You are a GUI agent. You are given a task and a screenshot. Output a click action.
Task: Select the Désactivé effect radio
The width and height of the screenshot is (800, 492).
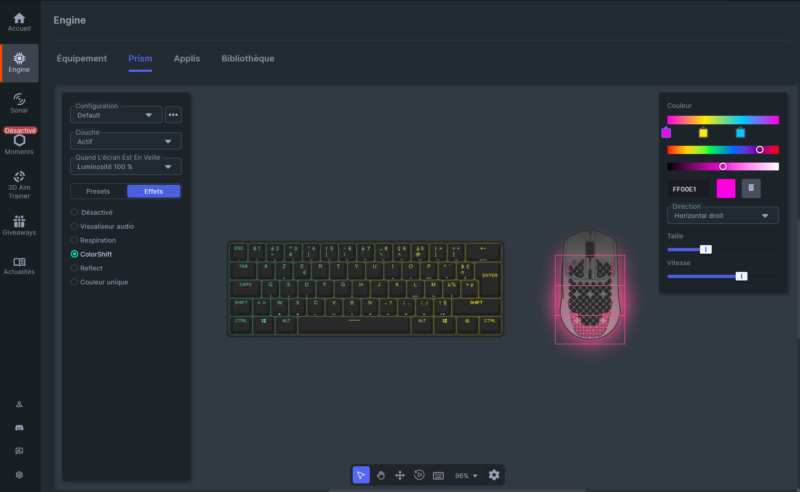(x=74, y=212)
